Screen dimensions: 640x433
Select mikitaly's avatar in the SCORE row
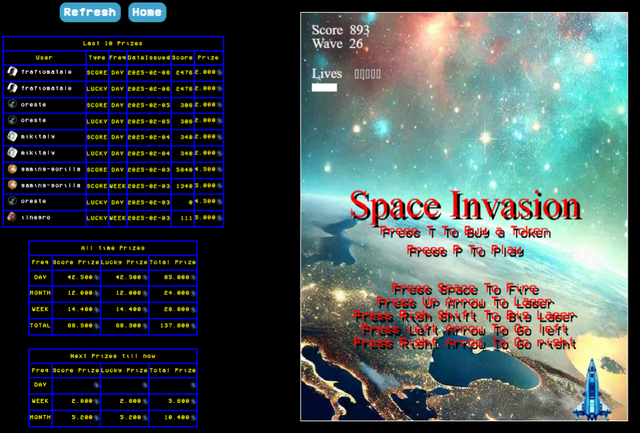pos(12,136)
